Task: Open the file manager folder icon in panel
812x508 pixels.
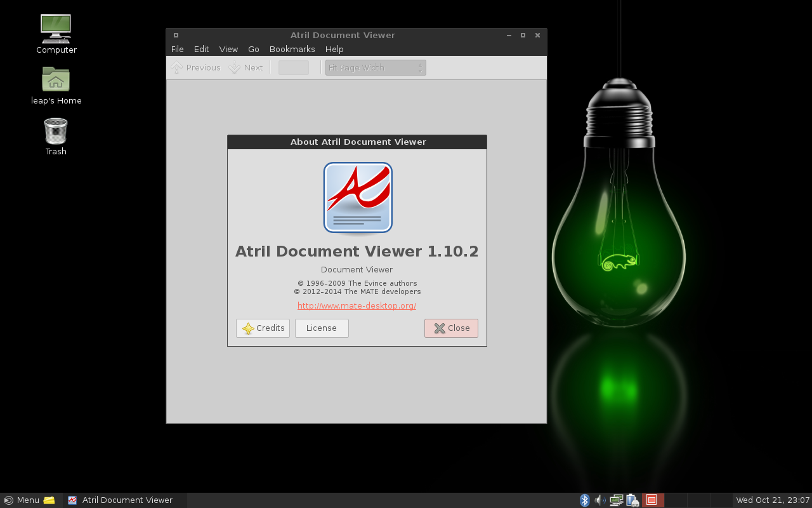Action: coord(49,500)
